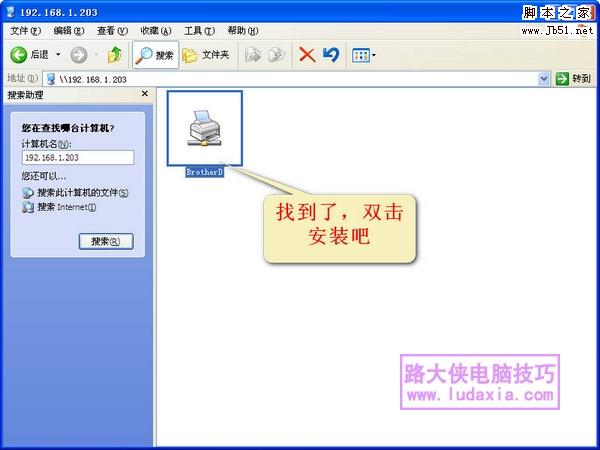Click the Back (后退) arrow icon

pos(19,55)
